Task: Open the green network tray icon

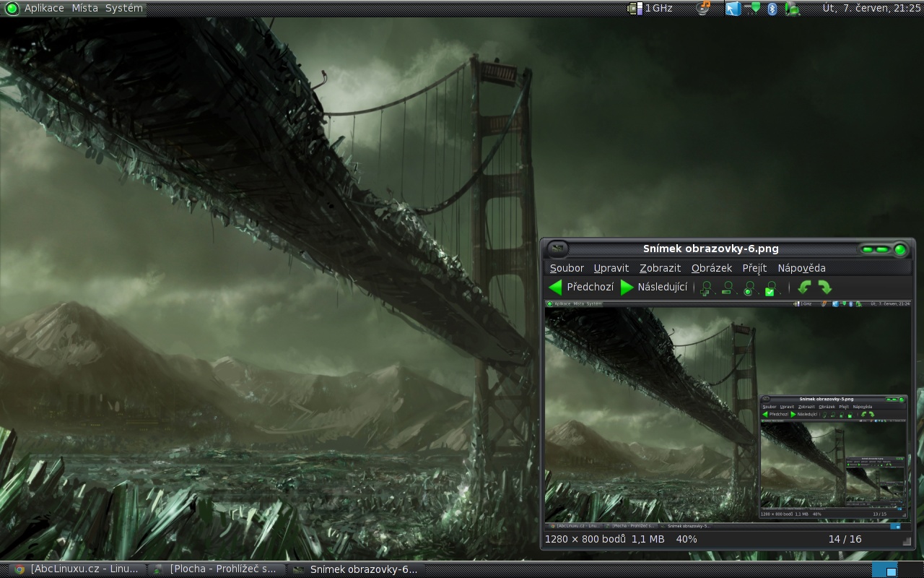Action: tap(754, 8)
